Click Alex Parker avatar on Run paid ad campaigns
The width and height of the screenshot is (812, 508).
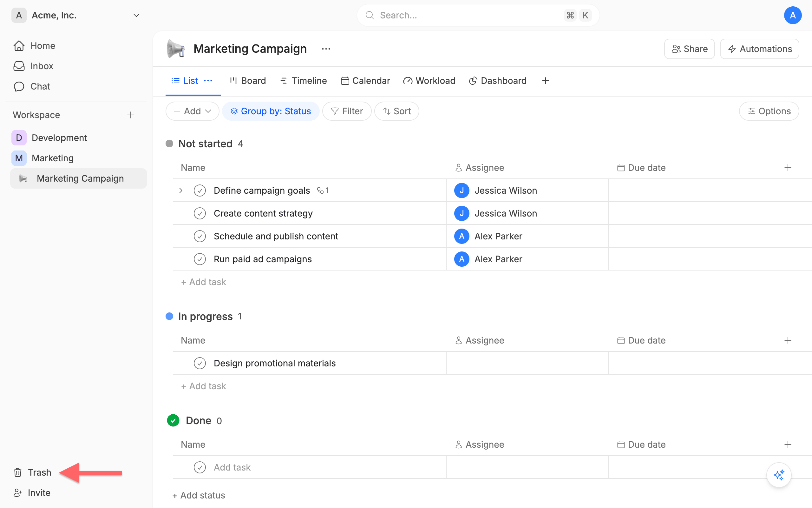pos(462,259)
